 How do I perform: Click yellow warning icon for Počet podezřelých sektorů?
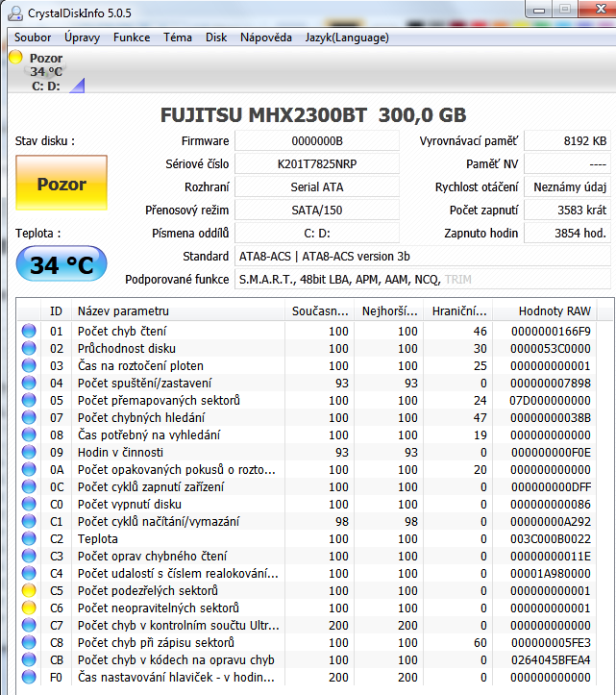tap(29, 590)
